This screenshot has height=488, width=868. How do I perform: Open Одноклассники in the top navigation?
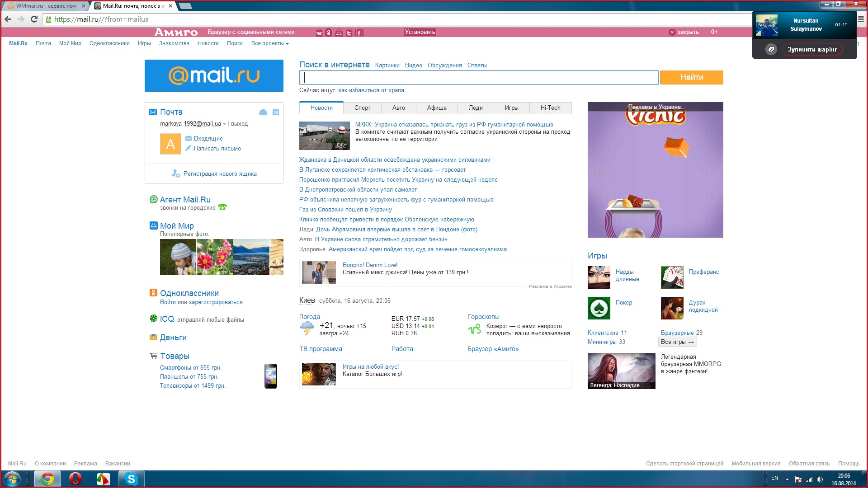click(109, 43)
